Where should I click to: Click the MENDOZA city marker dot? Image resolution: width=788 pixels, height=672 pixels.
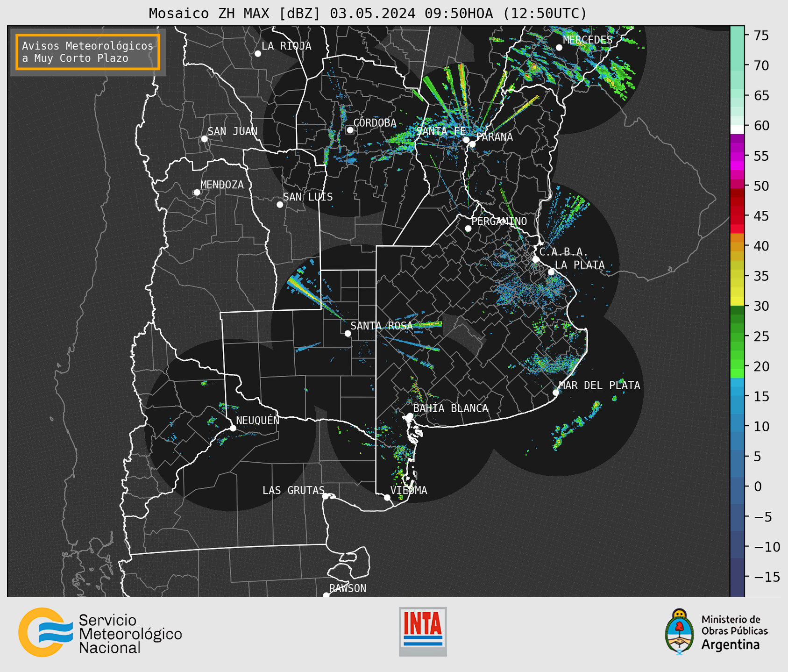tap(197, 193)
